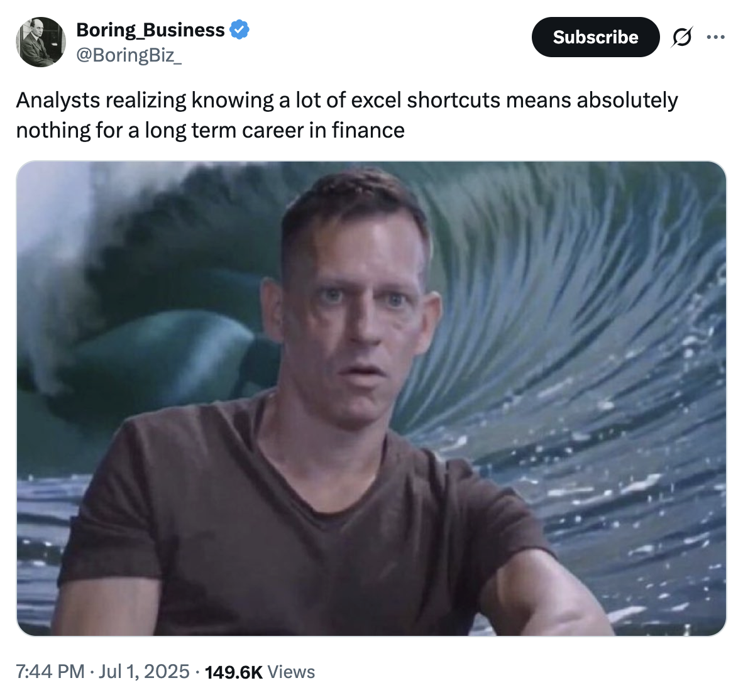View the 149.6K view count

click(x=234, y=672)
